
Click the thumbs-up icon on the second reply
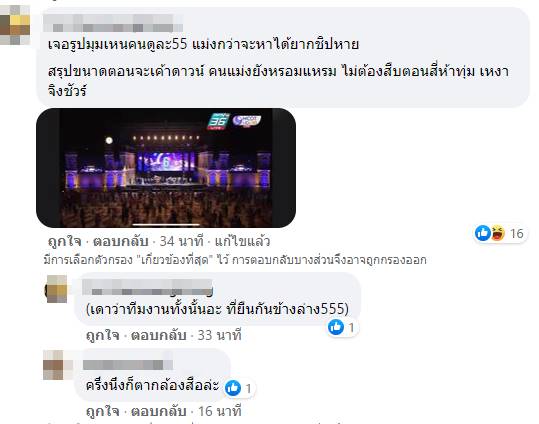(233, 388)
